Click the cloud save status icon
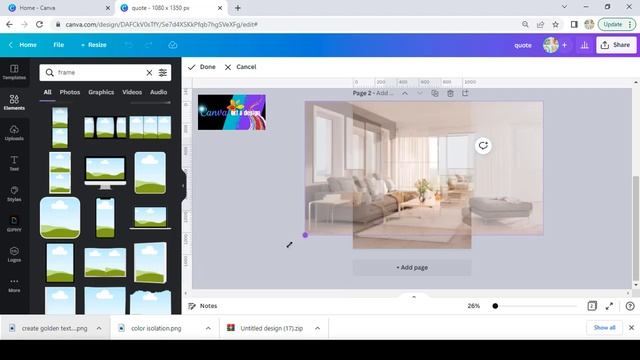The height and width of the screenshot is (360, 640). click(x=173, y=45)
